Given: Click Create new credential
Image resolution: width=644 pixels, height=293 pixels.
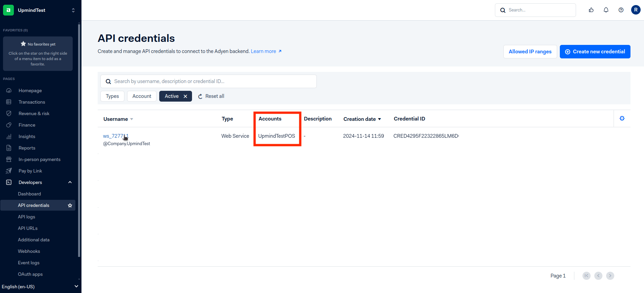Looking at the screenshot, I should (595, 52).
